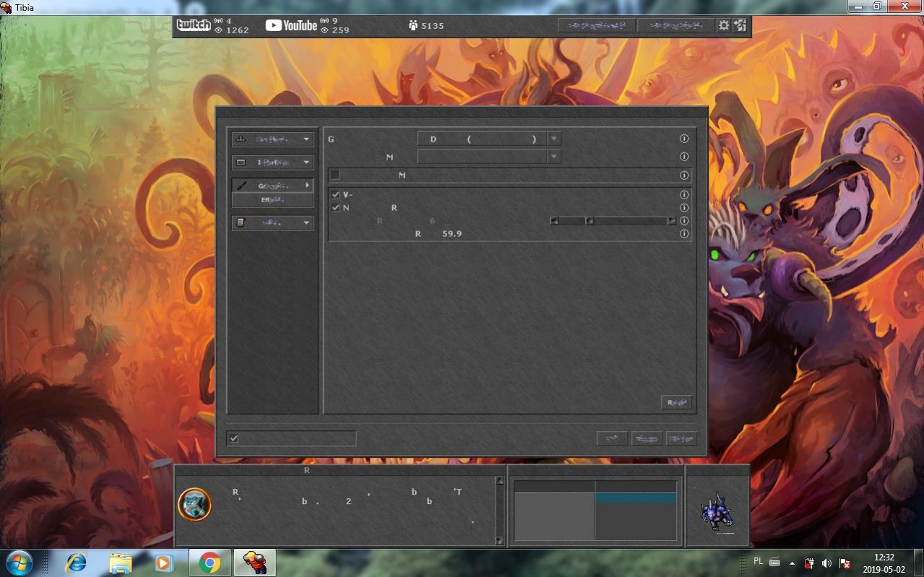Click the players online count icon
The image size is (924, 577).
(413, 26)
